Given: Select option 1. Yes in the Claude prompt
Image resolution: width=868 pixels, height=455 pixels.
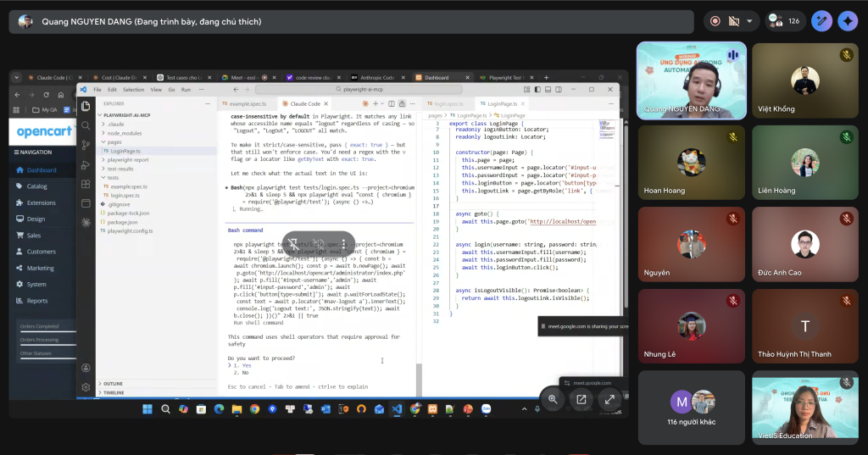Looking at the screenshot, I should point(241,365).
